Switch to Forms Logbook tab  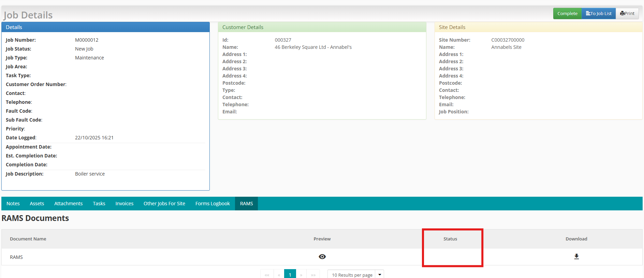213,204
